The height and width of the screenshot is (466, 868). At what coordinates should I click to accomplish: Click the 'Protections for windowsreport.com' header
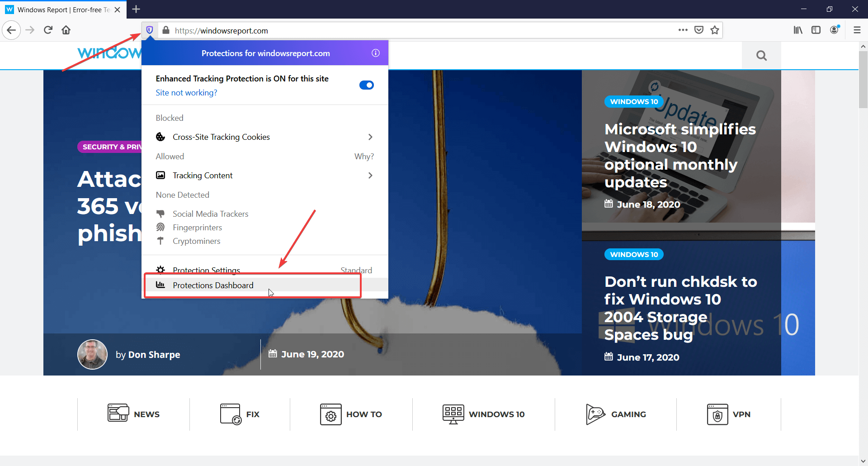point(266,53)
